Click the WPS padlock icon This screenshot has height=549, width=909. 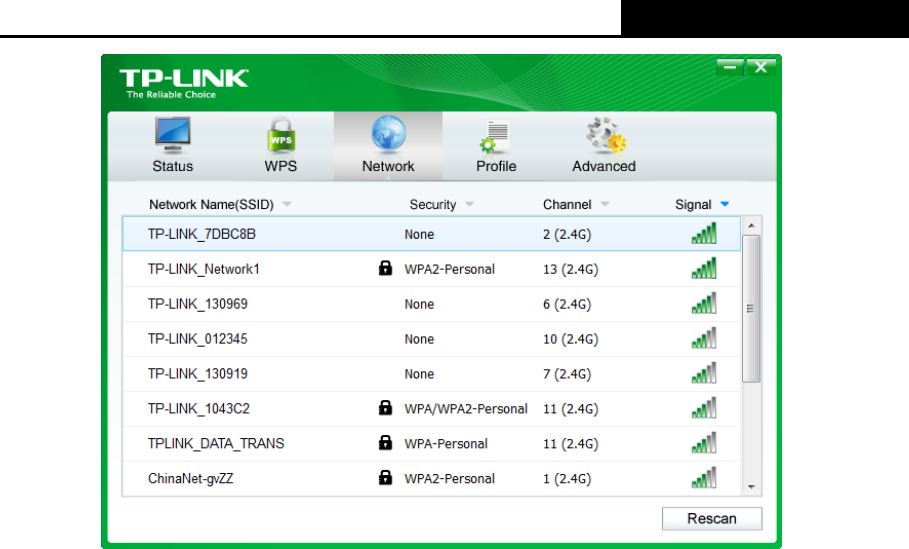click(281, 135)
